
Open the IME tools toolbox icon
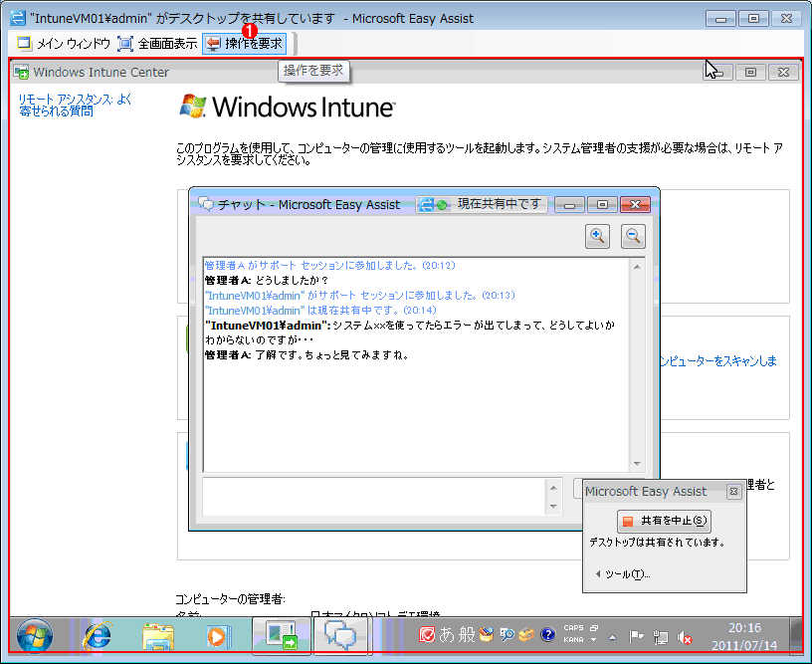coord(526,634)
